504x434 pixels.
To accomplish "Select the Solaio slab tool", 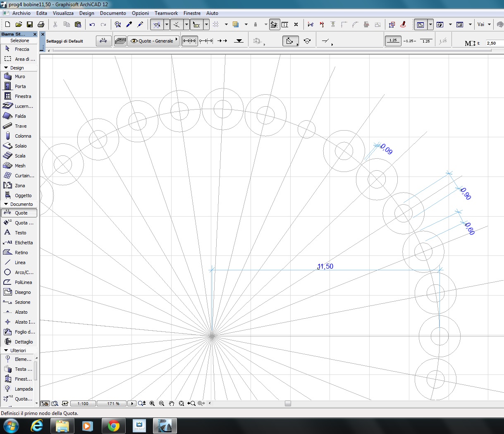I will pos(19,146).
